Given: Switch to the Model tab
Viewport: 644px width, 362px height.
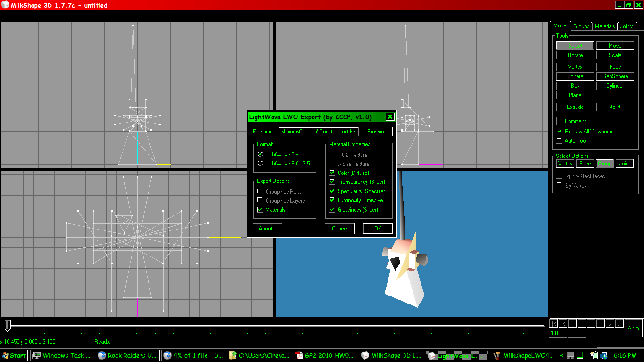Looking at the screenshot, I should (x=561, y=26).
